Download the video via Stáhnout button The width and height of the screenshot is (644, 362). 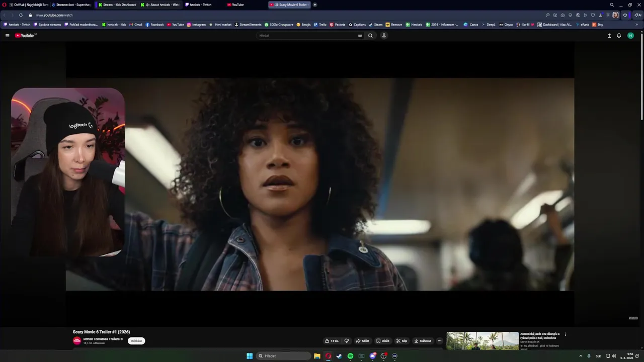coord(423,341)
